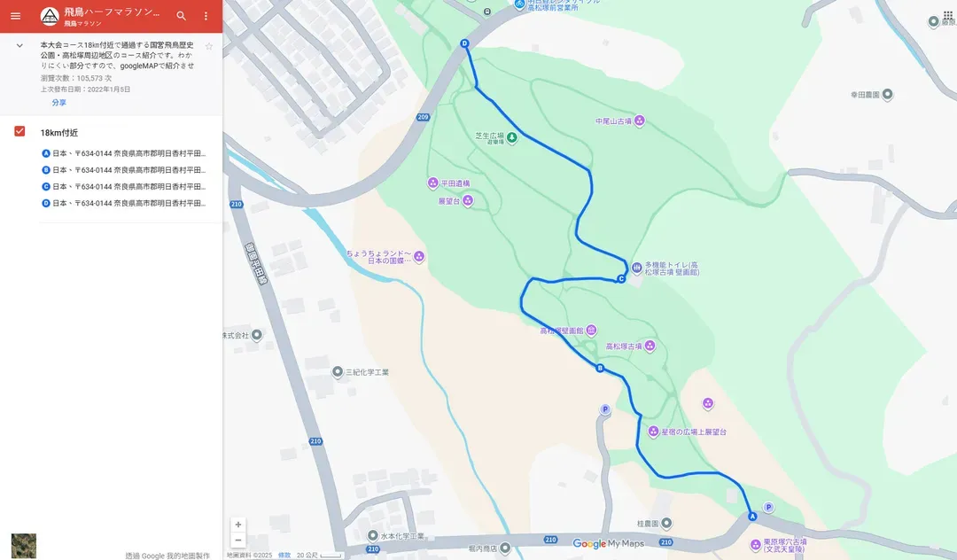Open the three-dot more options menu
The width and height of the screenshot is (957, 560).
pos(206,16)
